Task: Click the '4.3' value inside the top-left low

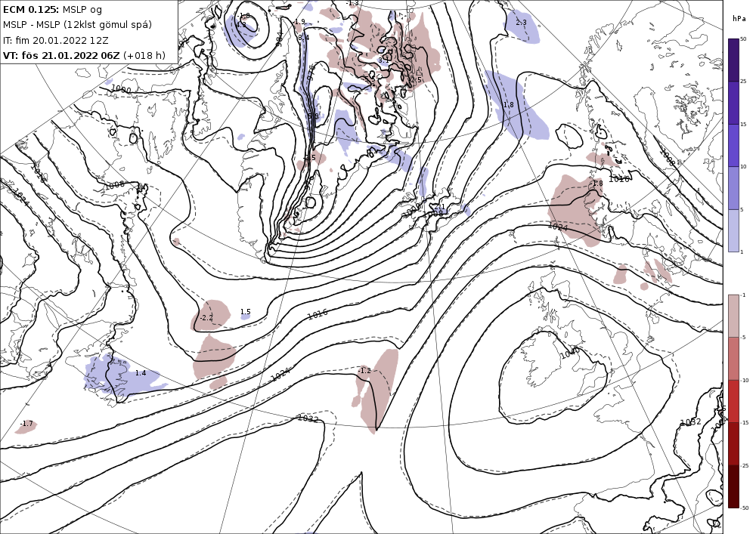Action: tap(241, 25)
